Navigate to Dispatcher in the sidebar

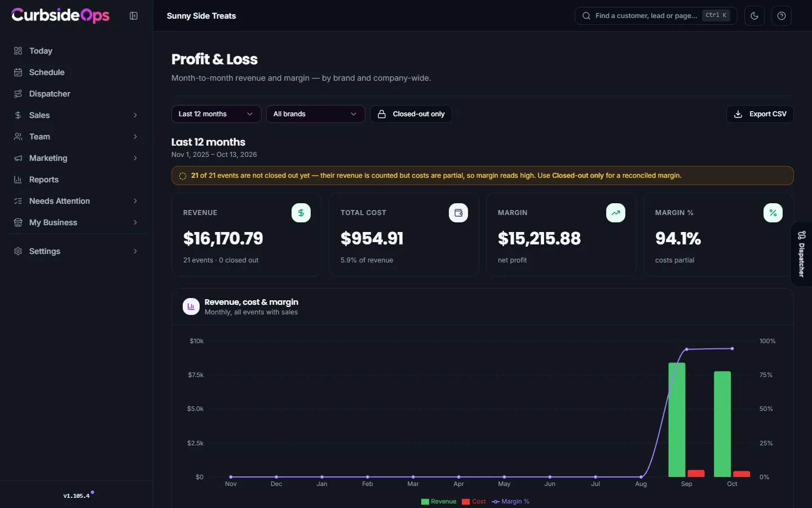[77, 94]
